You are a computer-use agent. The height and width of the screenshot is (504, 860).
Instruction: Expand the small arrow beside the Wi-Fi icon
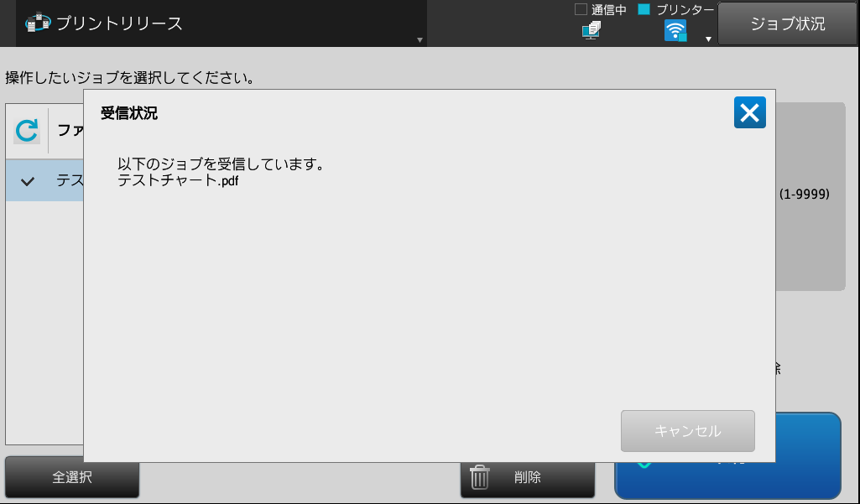[x=708, y=39]
